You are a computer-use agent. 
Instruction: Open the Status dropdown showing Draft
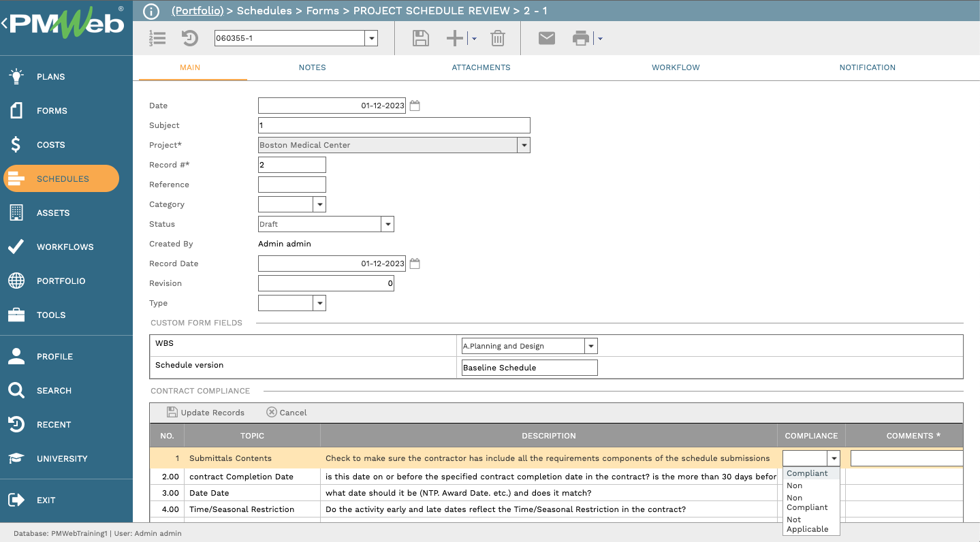pyautogui.click(x=388, y=224)
